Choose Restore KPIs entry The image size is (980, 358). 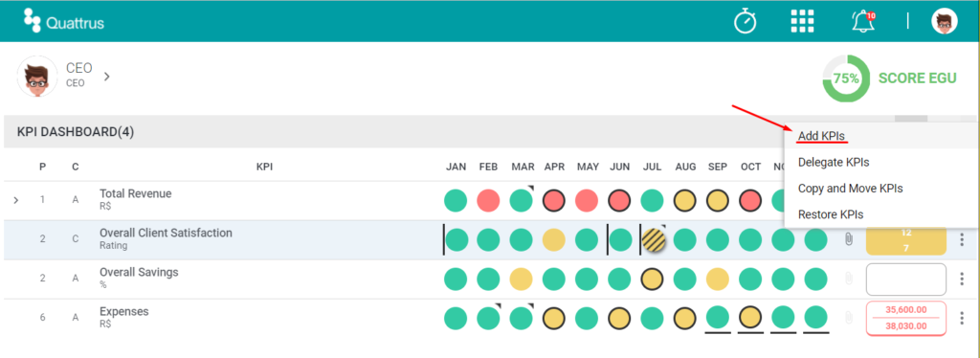[x=830, y=214]
